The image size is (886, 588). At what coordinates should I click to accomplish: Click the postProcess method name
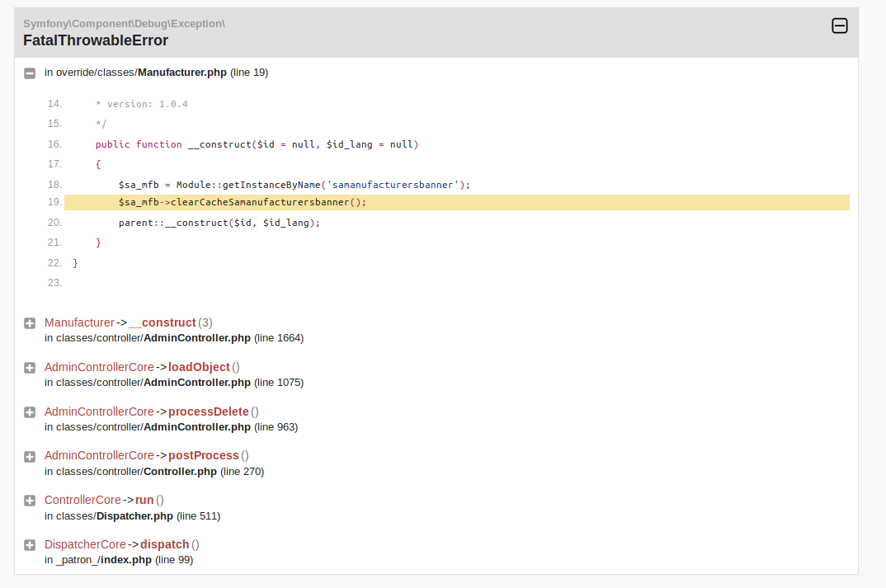(203, 455)
